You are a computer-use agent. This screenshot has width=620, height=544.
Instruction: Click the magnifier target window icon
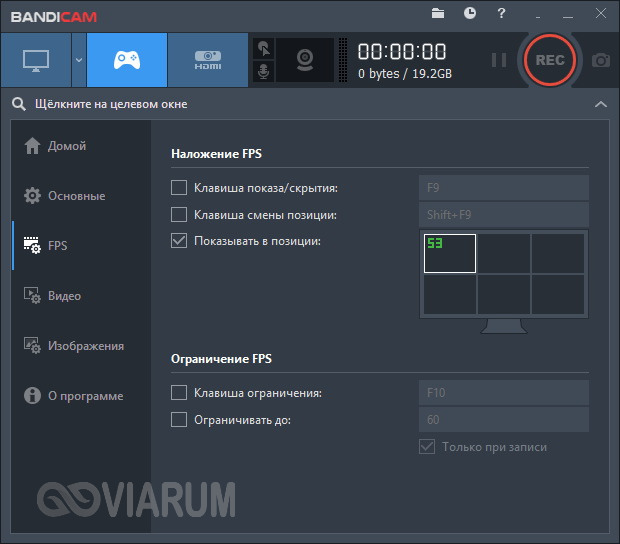pos(19,104)
